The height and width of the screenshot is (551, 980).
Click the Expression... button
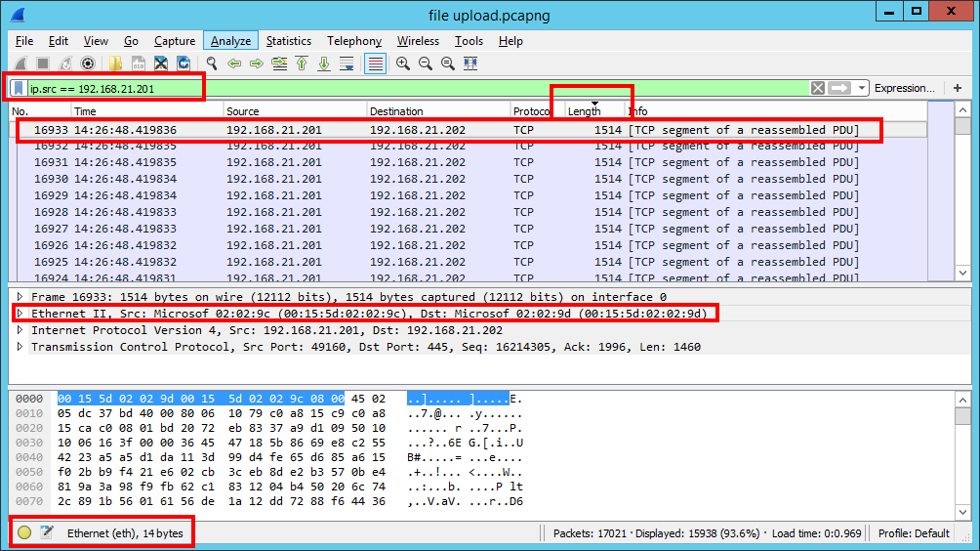(x=905, y=88)
